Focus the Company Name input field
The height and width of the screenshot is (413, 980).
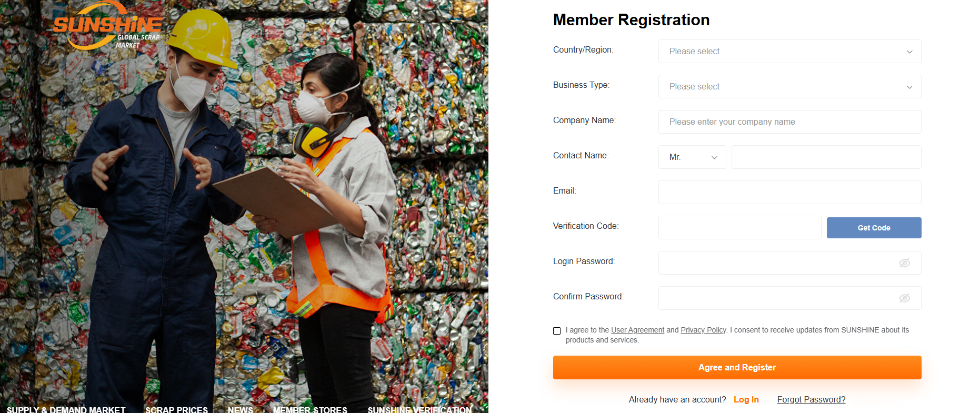pyautogui.click(x=789, y=122)
